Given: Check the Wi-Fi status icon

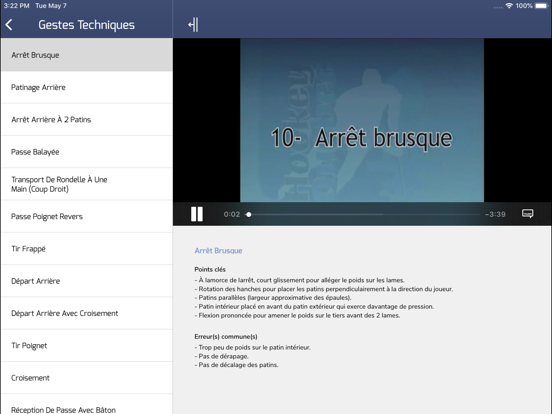Looking at the screenshot, I should 509,6.
